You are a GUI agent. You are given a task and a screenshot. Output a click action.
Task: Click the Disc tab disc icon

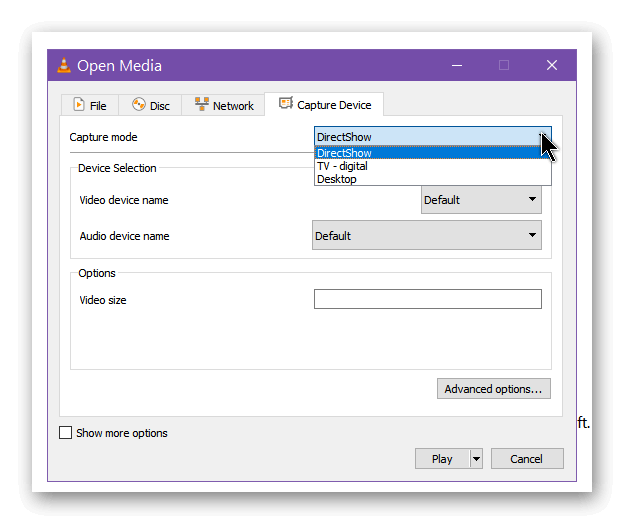139,104
